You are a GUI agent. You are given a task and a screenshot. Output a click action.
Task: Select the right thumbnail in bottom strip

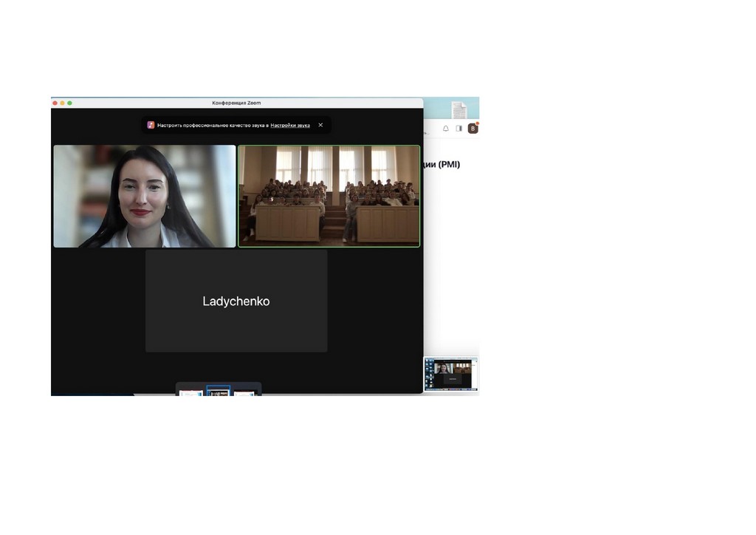click(244, 392)
